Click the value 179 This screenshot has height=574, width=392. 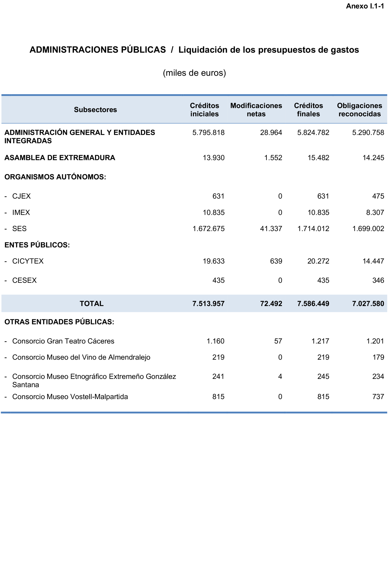pyautogui.click(x=378, y=357)
